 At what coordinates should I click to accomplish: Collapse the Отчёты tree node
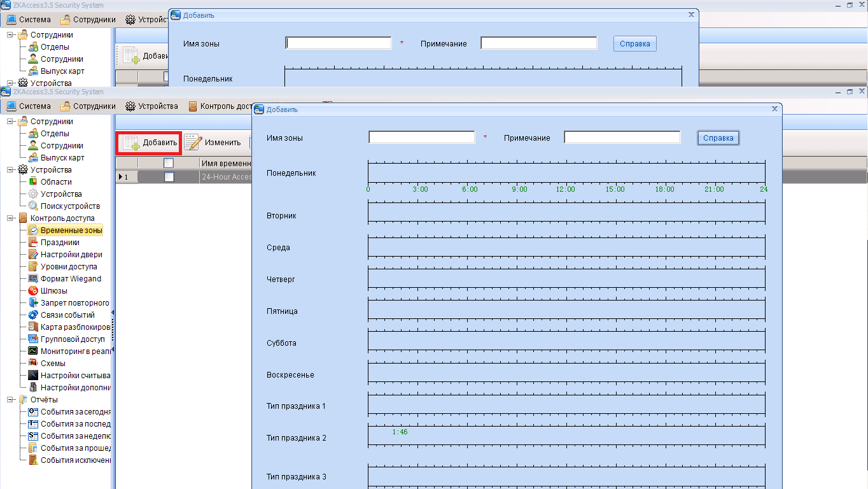(x=11, y=400)
